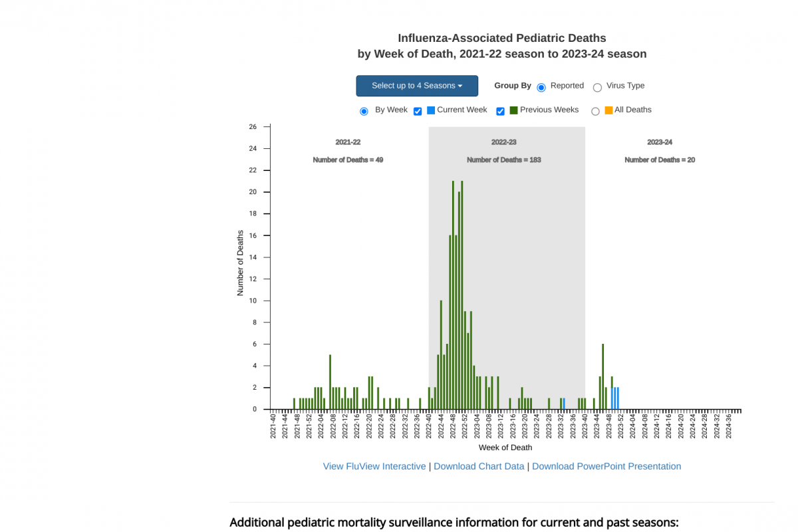
Task: Click the shaded 2022-23 season label
Action: (503, 142)
